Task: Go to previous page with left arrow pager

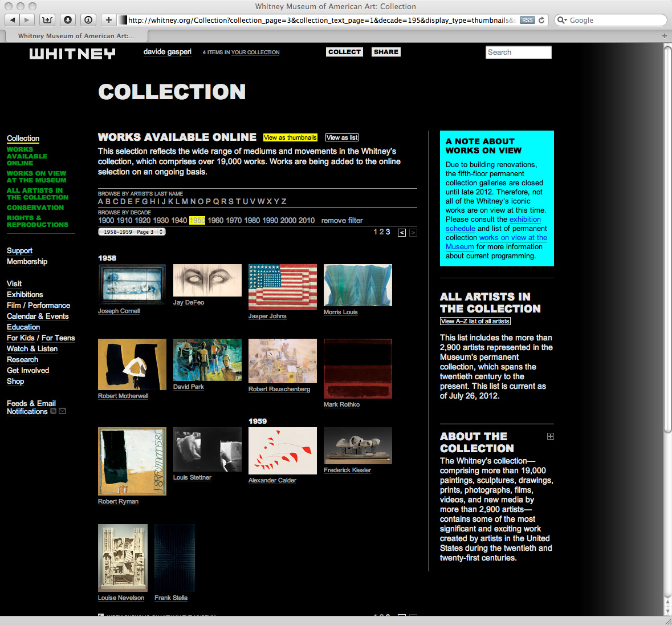Action: (402, 232)
